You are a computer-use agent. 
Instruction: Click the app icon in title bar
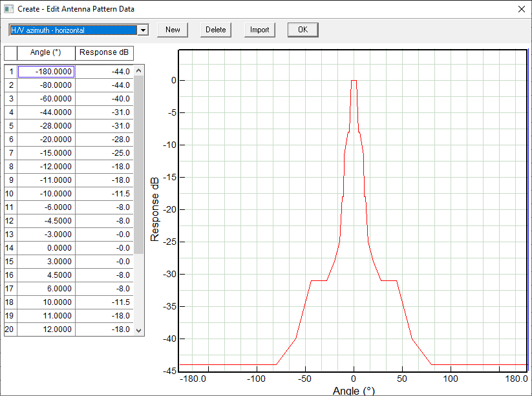(x=8, y=9)
